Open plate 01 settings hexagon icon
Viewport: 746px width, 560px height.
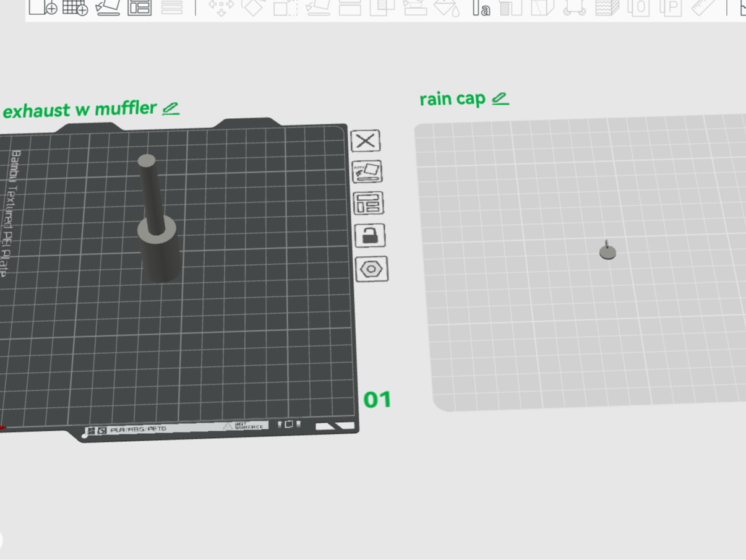[372, 269]
